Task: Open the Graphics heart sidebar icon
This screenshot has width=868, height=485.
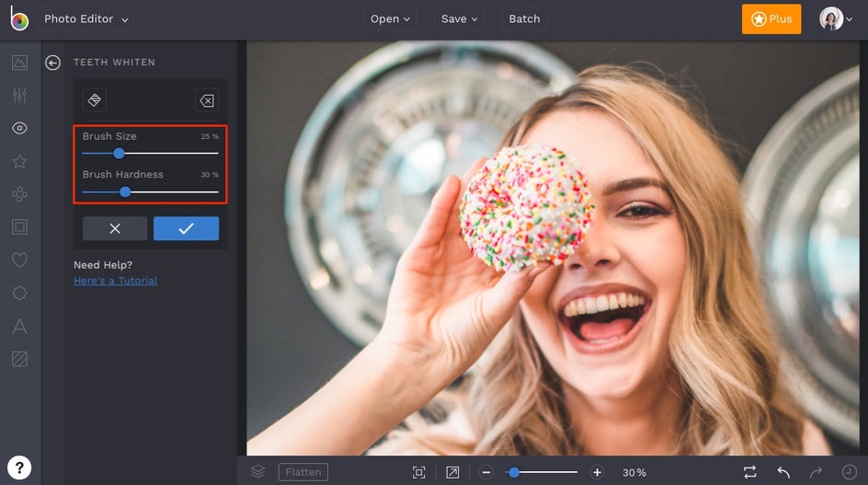Action: click(x=19, y=260)
